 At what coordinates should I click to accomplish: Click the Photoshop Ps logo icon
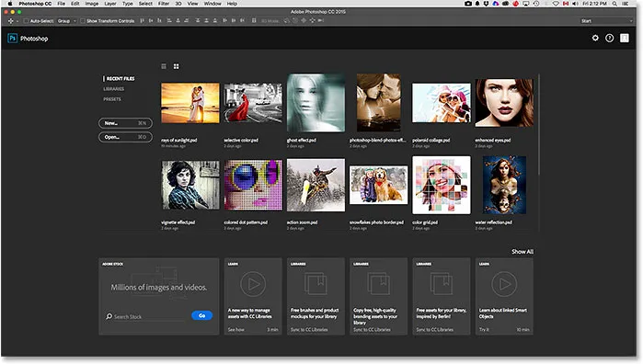click(x=12, y=39)
